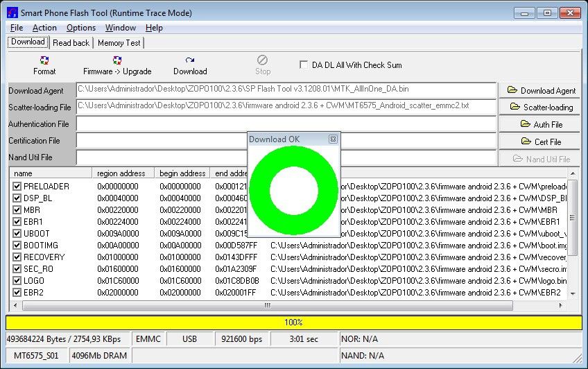Image resolution: width=588 pixels, height=369 pixels.
Task: Click the 0x01C8DB0B end address of LOGO
Action: [x=237, y=280]
